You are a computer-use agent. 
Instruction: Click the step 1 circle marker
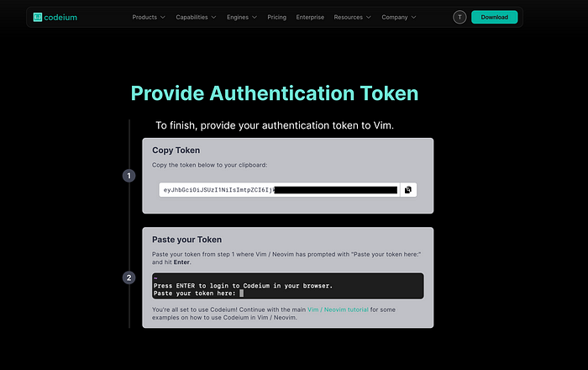[129, 176]
